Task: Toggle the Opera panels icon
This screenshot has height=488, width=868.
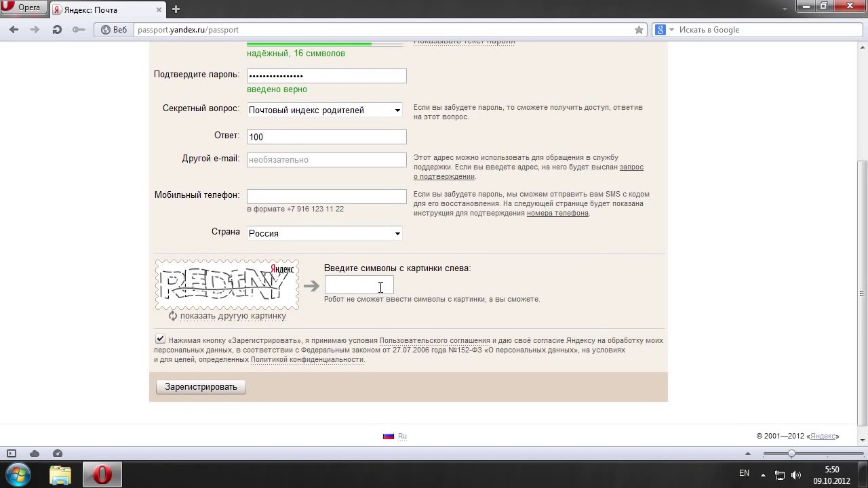Action: click(11, 453)
